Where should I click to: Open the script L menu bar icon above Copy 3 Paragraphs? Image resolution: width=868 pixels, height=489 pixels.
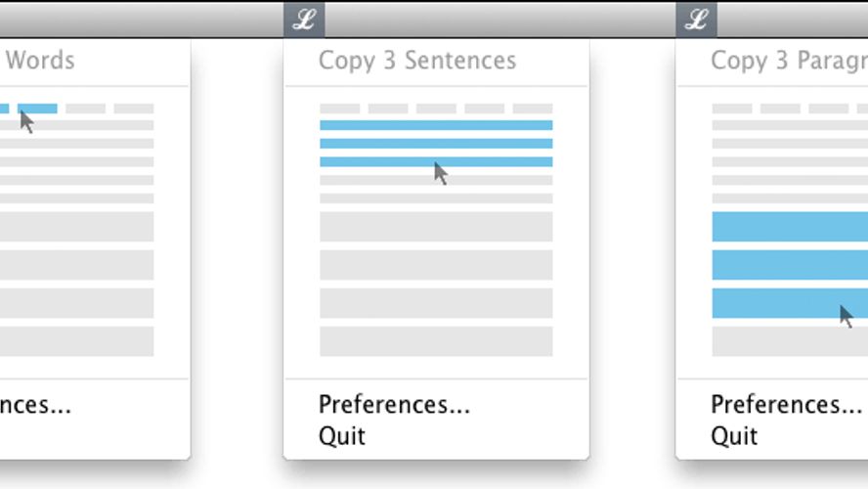(696, 19)
